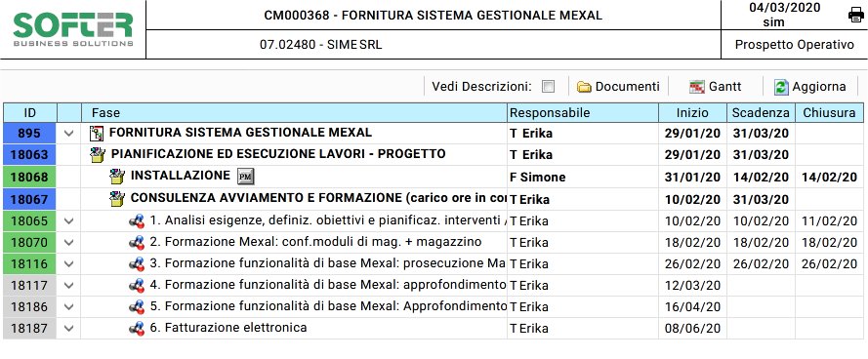This screenshot has width=868, height=359.
Task: Click the project icon of FORNITURA SISTEMA GESTIONALE MEXAL
Action: [x=97, y=134]
